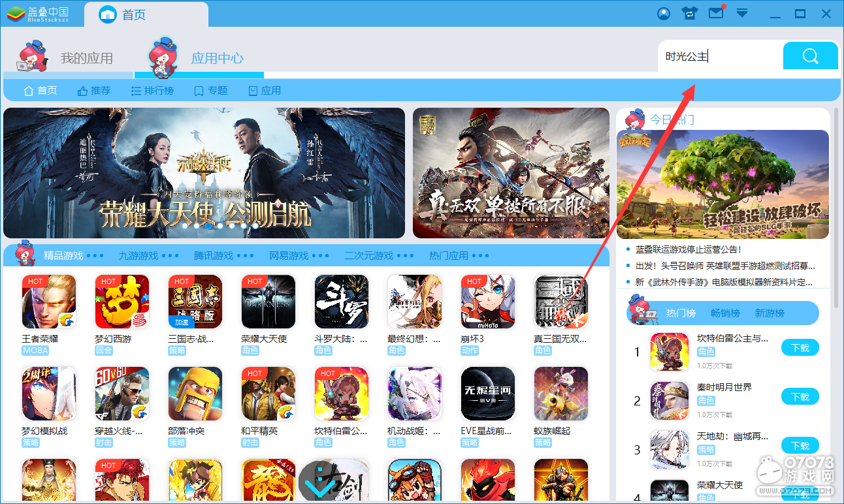Open 头号召唤师 news link
The width and height of the screenshot is (844, 504).
[725, 266]
